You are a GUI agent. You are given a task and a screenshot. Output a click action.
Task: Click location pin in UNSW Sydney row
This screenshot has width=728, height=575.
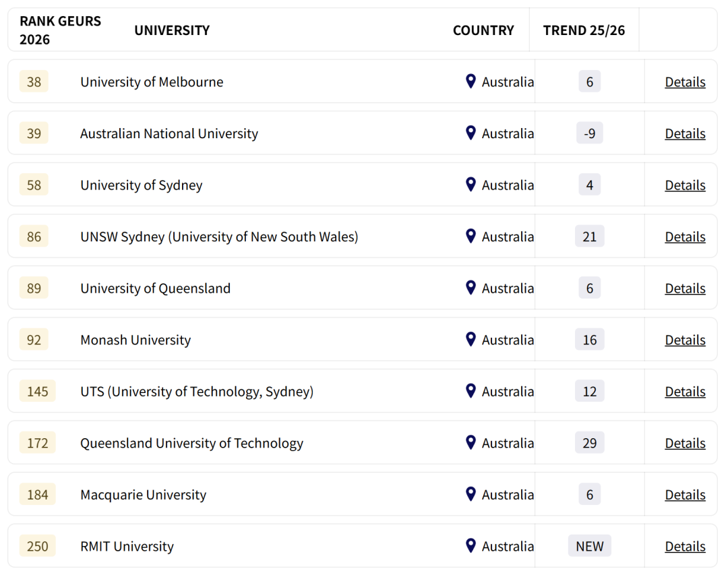tap(471, 236)
